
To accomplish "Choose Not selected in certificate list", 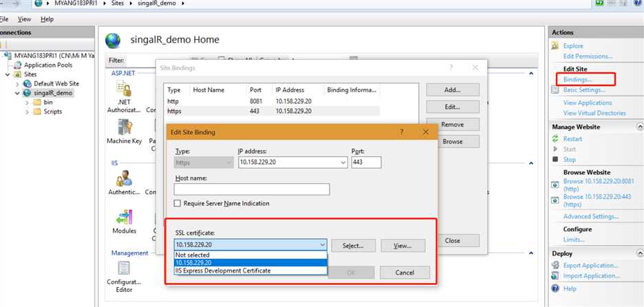I will (x=250, y=255).
